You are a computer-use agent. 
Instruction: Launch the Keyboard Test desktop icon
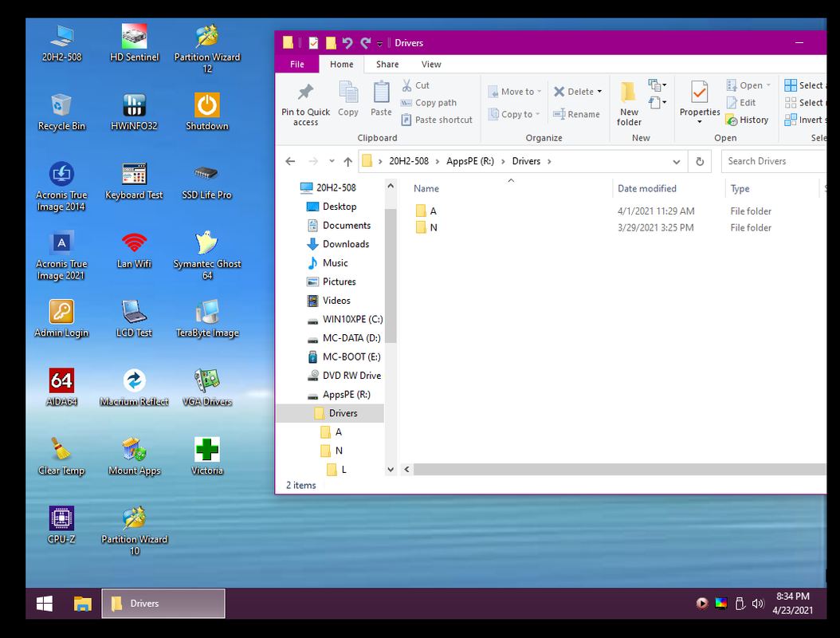[134, 181]
